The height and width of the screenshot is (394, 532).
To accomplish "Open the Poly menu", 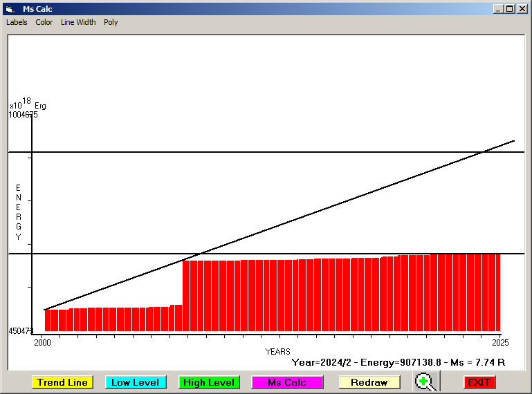I will [x=111, y=22].
